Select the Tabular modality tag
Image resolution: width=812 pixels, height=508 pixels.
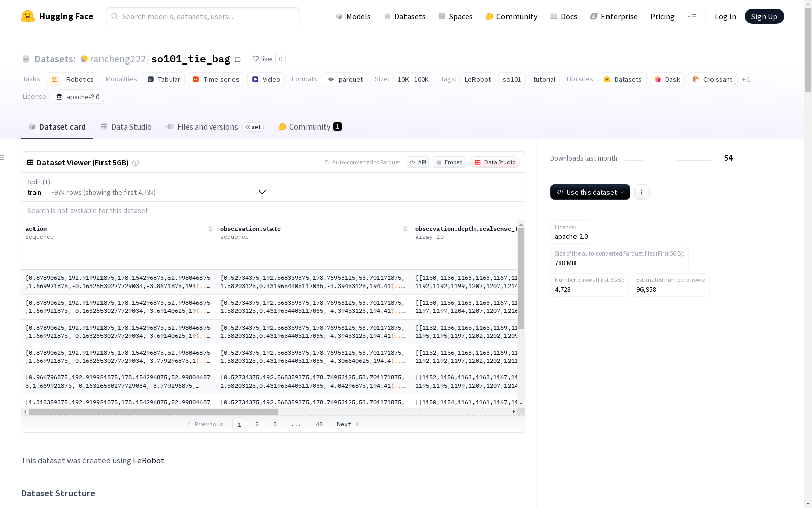click(x=164, y=79)
